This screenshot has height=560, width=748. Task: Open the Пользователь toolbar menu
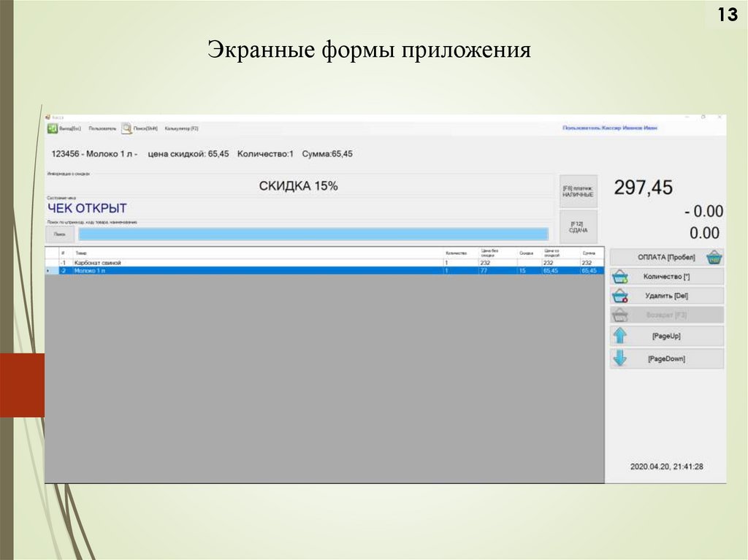coord(102,129)
